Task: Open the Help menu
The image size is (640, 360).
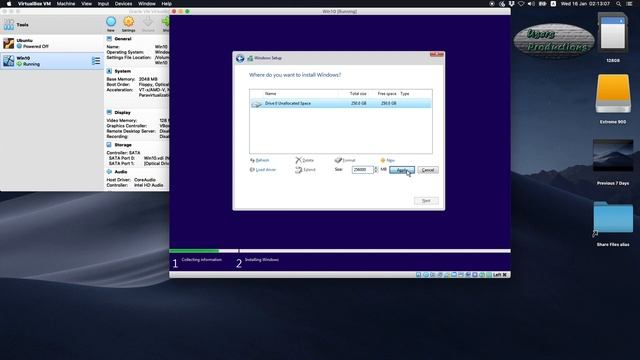Action: point(166,4)
